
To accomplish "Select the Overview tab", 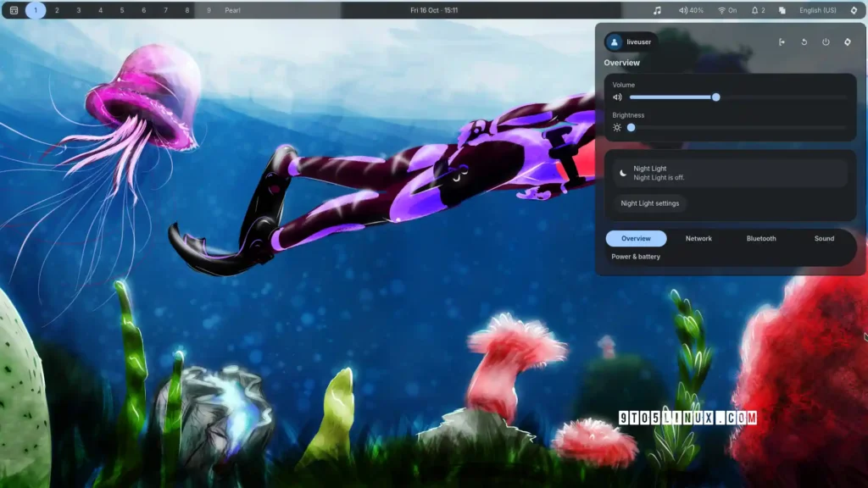I will pyautogui.click(x=636, y=238).
